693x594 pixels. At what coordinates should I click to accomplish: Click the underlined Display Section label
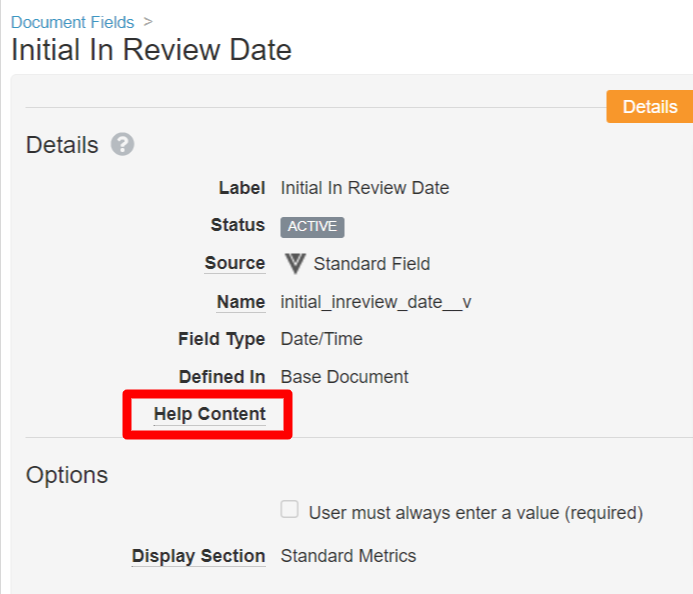pyautogui.click(x=198, y=556)
